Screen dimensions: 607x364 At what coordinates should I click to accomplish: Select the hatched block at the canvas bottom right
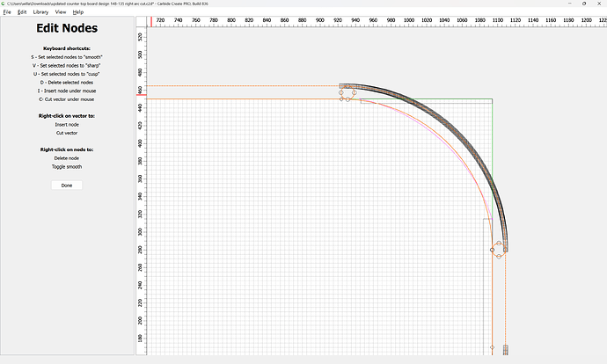coord(506,350)
